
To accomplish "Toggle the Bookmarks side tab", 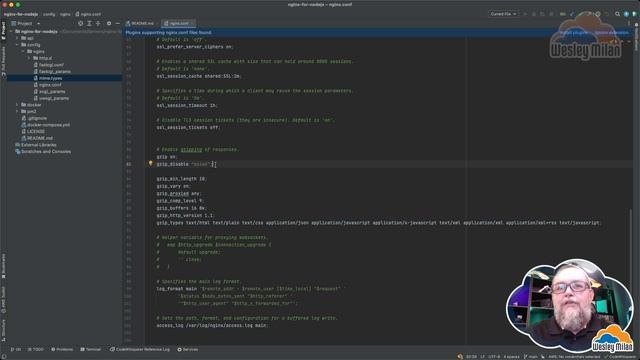I will coord(3,266).
